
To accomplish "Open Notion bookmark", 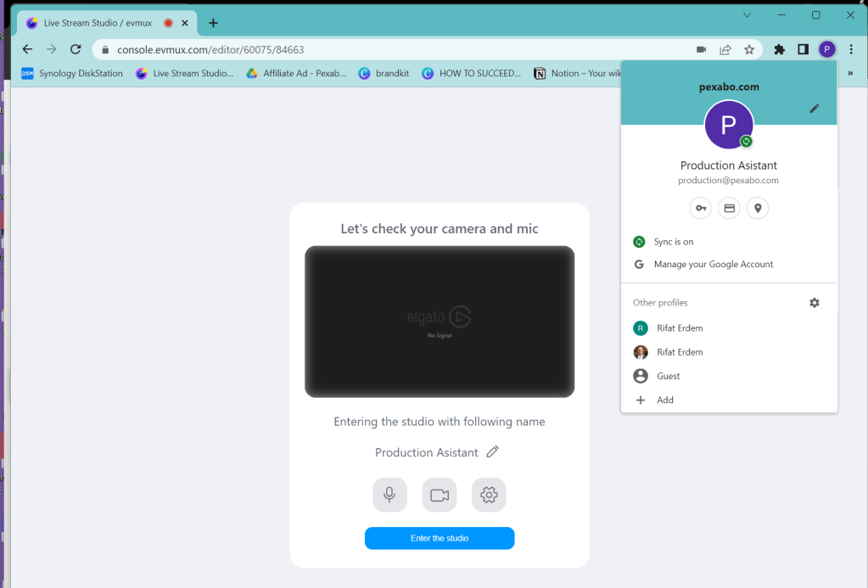I will [577, 73].
